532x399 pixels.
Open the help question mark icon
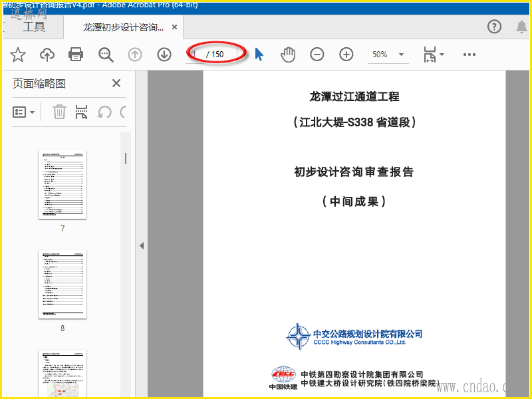click(494, 27)
